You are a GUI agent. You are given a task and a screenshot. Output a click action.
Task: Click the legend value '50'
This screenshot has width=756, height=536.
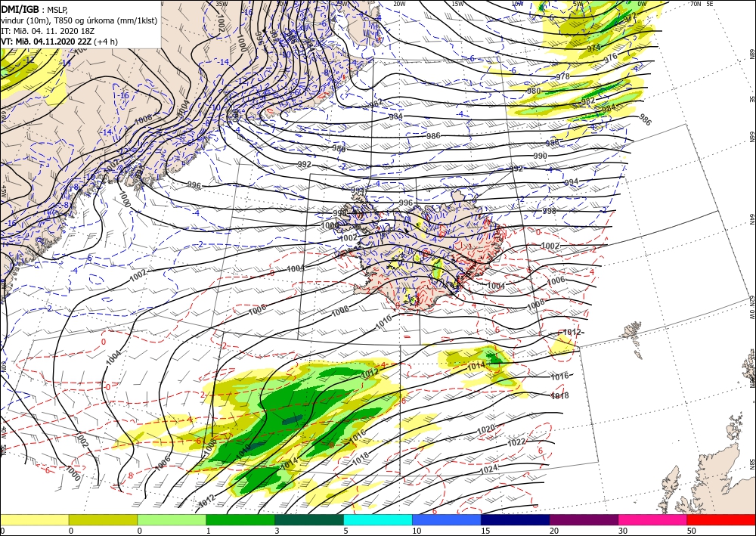[x=692, y=531]
